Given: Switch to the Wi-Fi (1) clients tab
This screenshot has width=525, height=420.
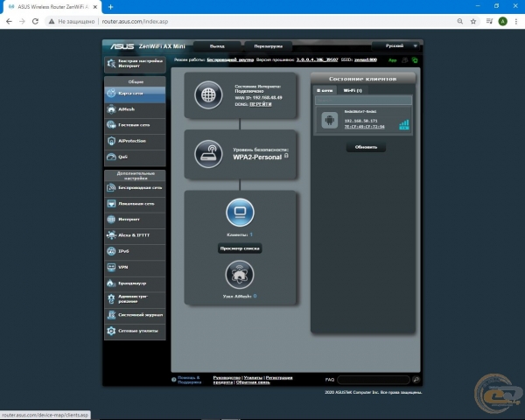Looking at the screenshot, I should pyautogui.click(x=353, y=90).
